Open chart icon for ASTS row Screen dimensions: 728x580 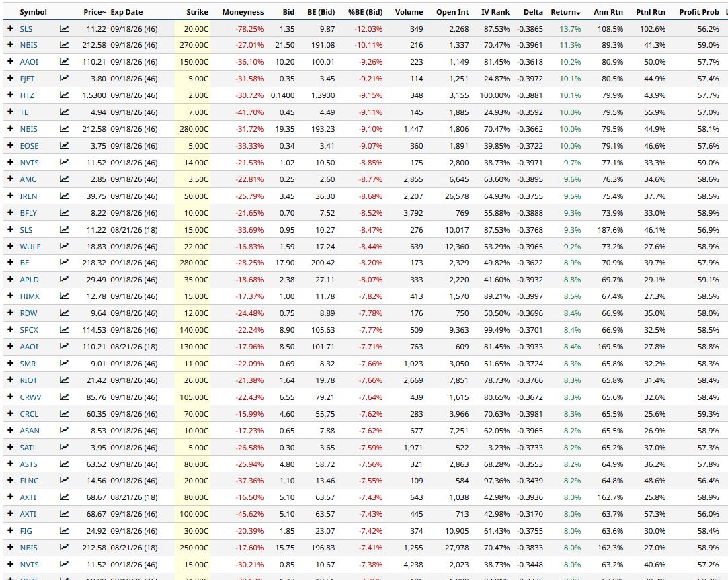click(65, 464)
